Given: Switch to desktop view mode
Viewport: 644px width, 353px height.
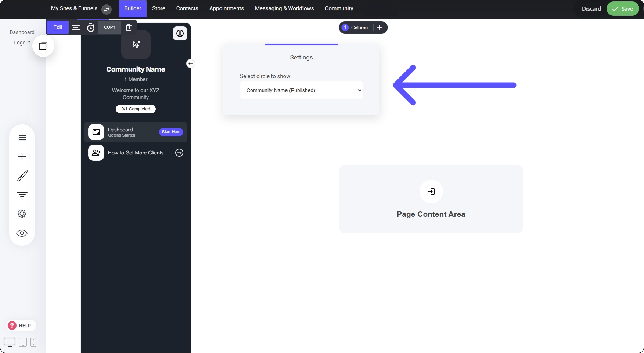Looking at the screenshot, I should point(10,342).
